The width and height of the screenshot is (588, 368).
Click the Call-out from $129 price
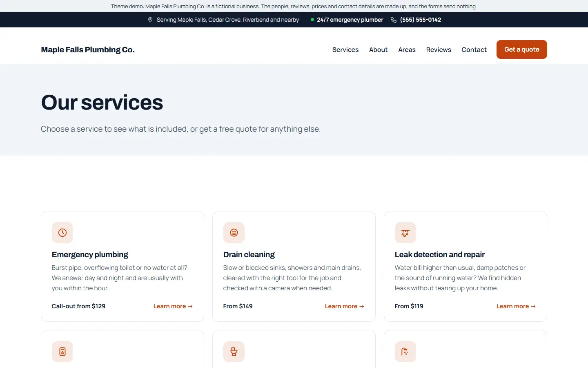coord(78,306)
